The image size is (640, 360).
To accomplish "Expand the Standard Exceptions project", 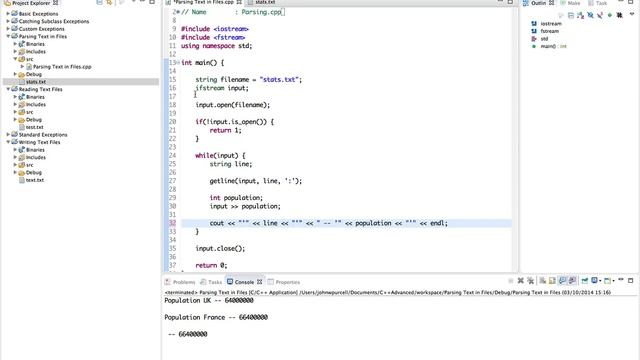I will coord(8,135).
